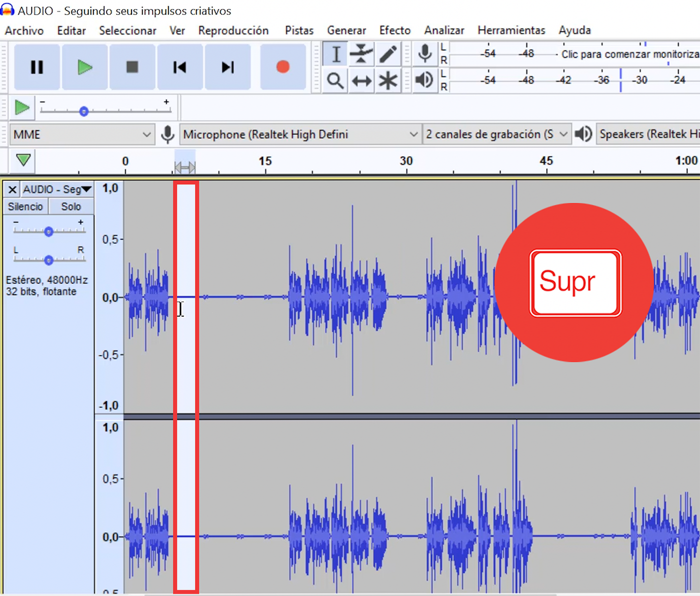This screenshot has height=596, width=700.
Task: Open the Efecto menu
Action: click(x=395, y=31)
